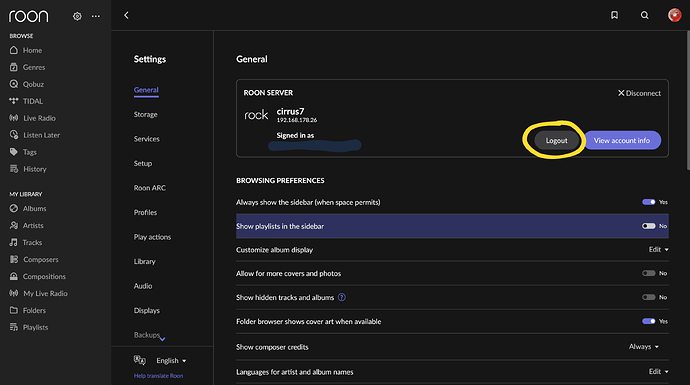Select the Backups settings tab
Image resolution: width=690 pixels, height=385 pixels.
point(147,335)
